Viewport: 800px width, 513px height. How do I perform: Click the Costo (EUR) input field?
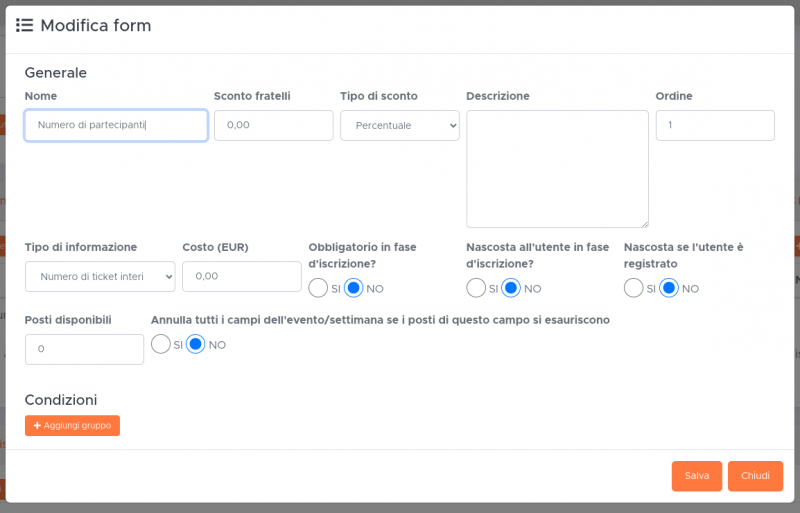click(241, 277)
